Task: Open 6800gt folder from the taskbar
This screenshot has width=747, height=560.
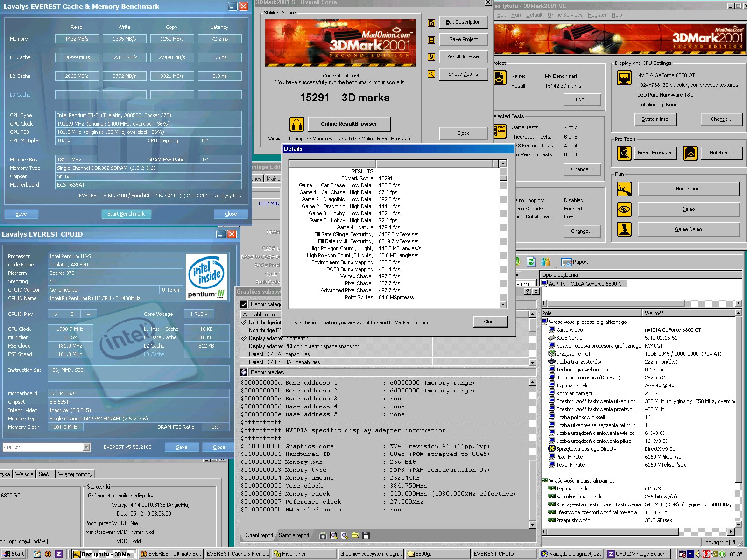Action: click(x=437, y=554)
